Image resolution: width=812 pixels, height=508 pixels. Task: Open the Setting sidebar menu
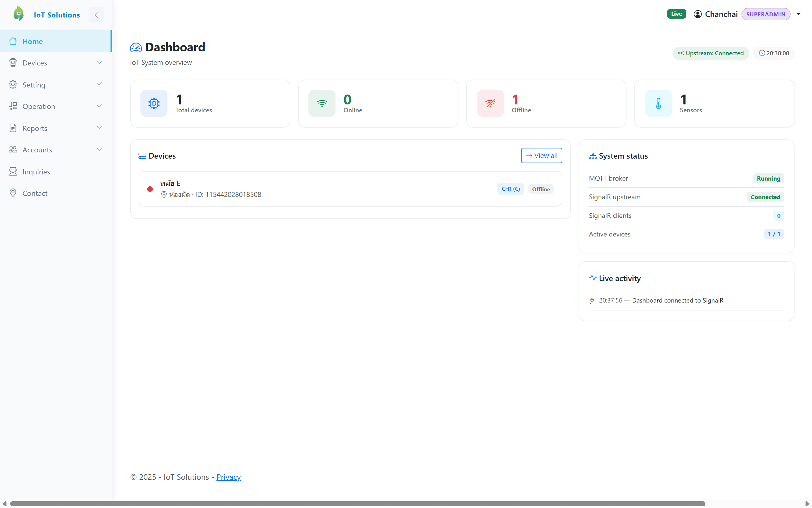tap(56, 85)
